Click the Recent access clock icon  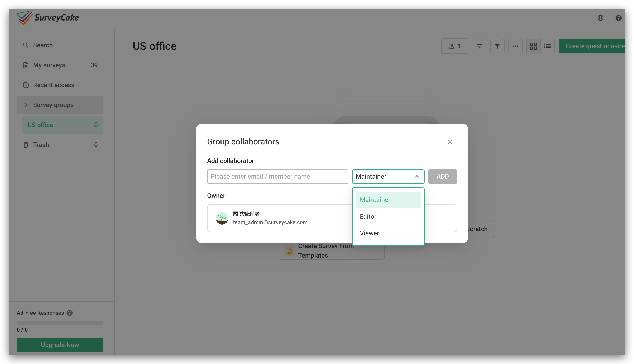coord(26,85)
